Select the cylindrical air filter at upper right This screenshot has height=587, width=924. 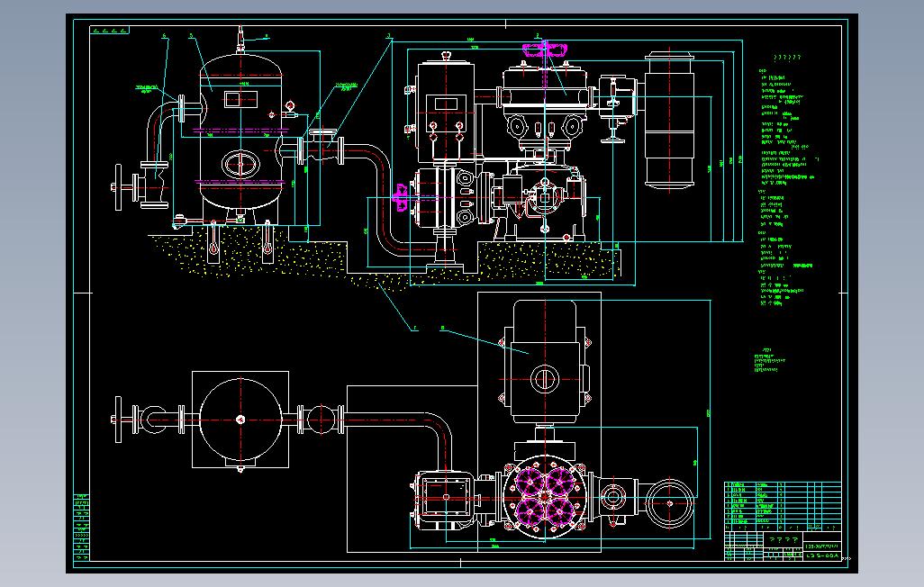pos(669,121)
